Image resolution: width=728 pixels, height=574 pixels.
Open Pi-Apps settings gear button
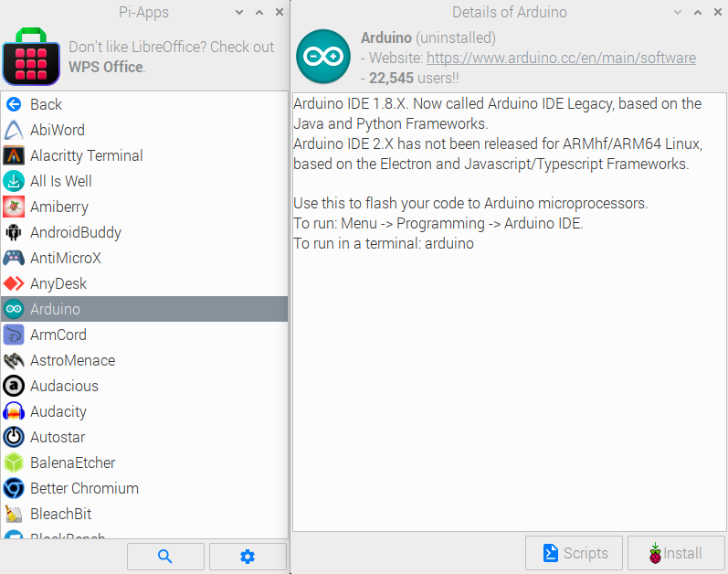[x=248, y=556]
